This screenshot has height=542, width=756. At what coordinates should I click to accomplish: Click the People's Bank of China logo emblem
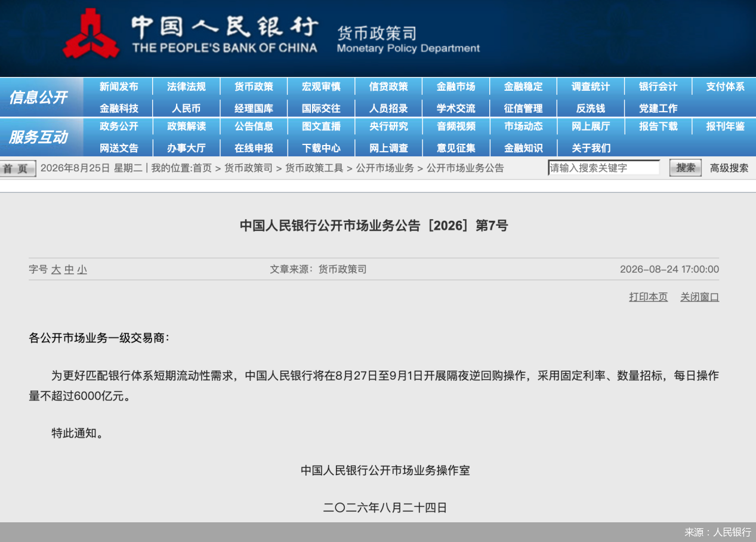(x=91, y=34)
